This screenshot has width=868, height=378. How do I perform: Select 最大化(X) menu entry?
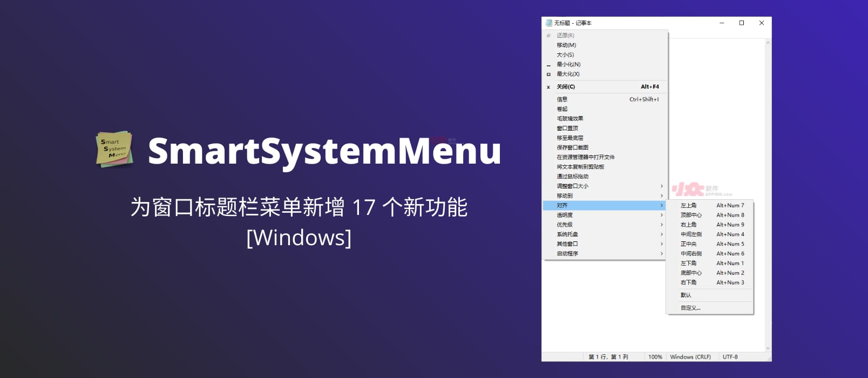(605, 74)
